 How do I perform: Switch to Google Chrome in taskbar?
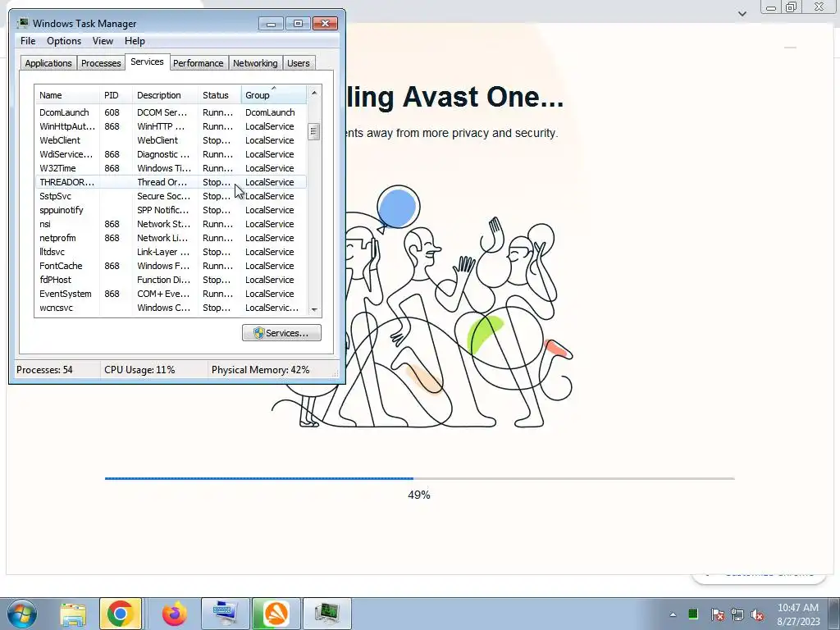[120, 614]
